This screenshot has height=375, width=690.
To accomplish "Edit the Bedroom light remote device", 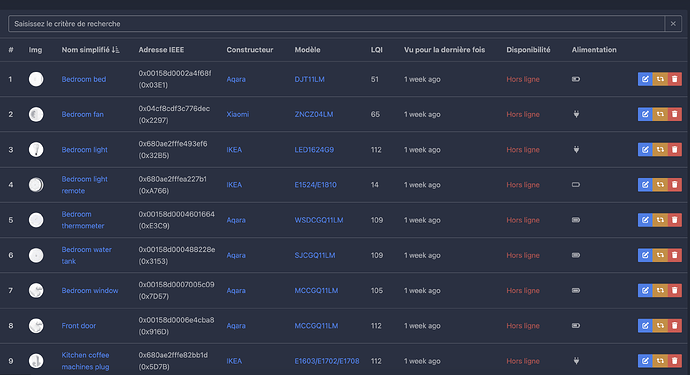I will [645, 185].
